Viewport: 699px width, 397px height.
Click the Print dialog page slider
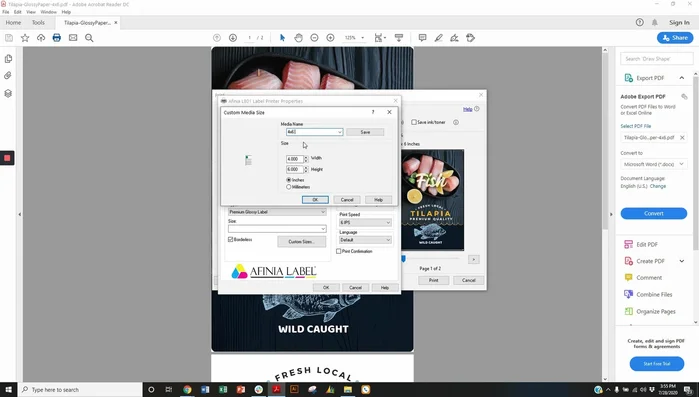click(x=403, y=258)
